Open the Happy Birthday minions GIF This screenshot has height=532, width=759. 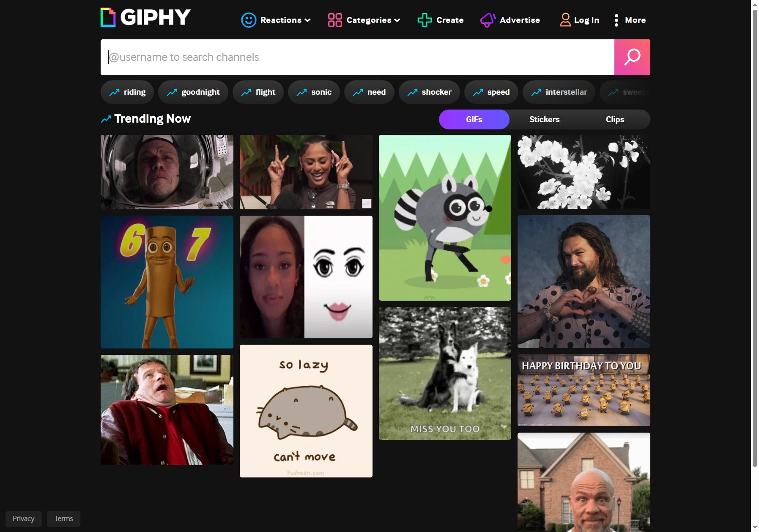[x=584, y=390]
